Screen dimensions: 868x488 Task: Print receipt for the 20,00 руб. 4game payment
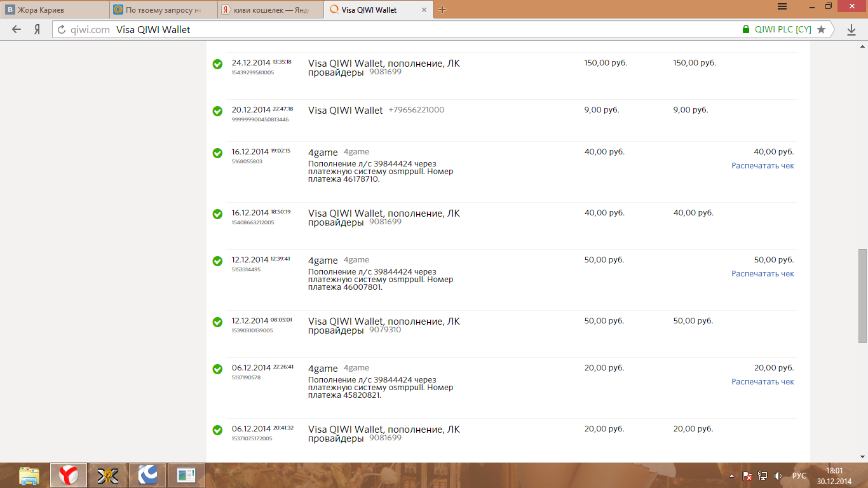coord(763,382)
